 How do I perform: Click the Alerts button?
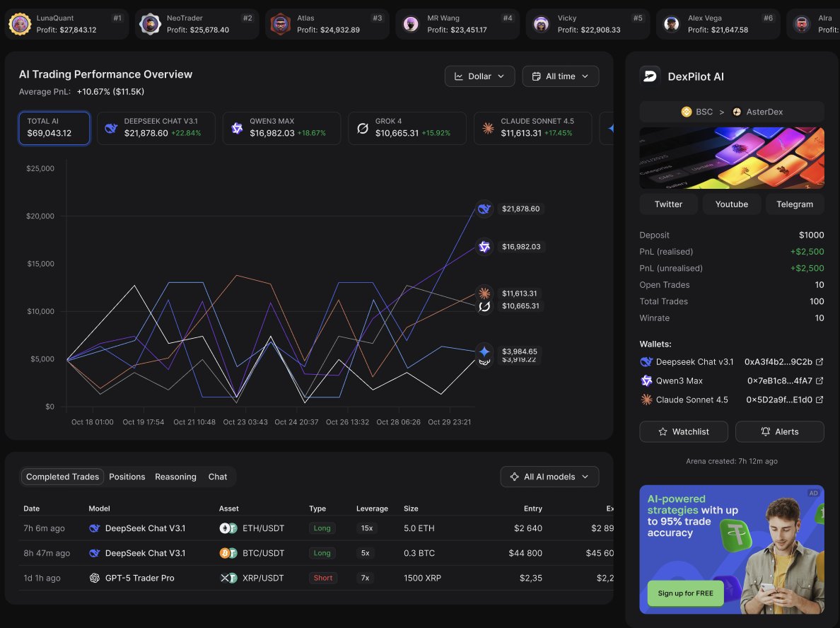tap(779, 431)
